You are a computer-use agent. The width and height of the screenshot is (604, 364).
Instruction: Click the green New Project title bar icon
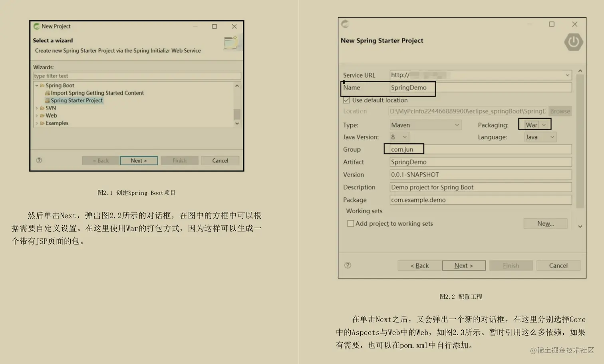coord(36,26)
